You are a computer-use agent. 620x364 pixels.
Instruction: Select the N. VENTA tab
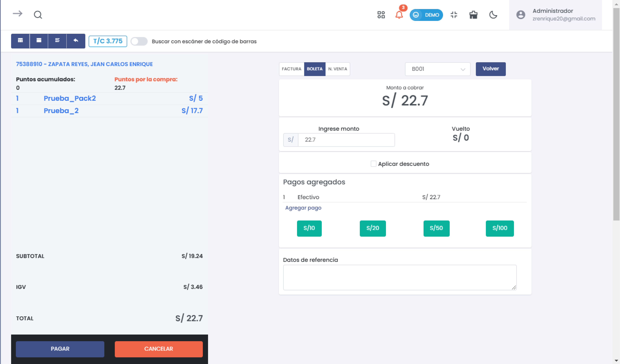[337, 69]
